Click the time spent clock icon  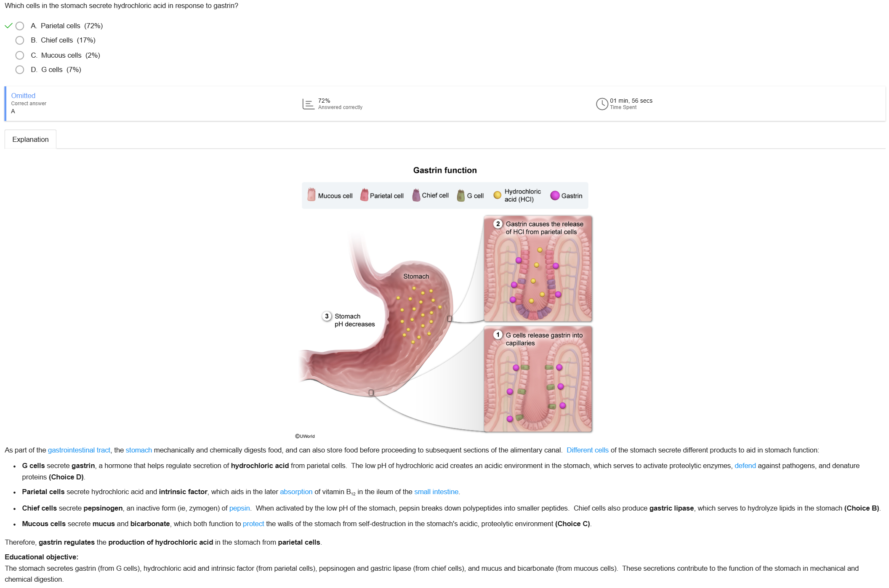tap(602, 104)
